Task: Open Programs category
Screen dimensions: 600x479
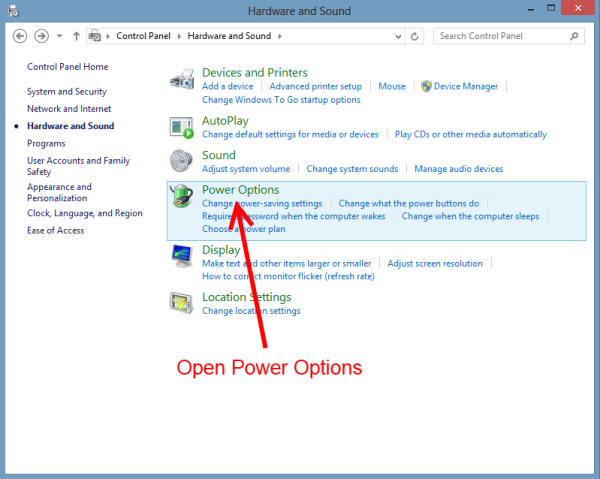Action: click(46, 143)
